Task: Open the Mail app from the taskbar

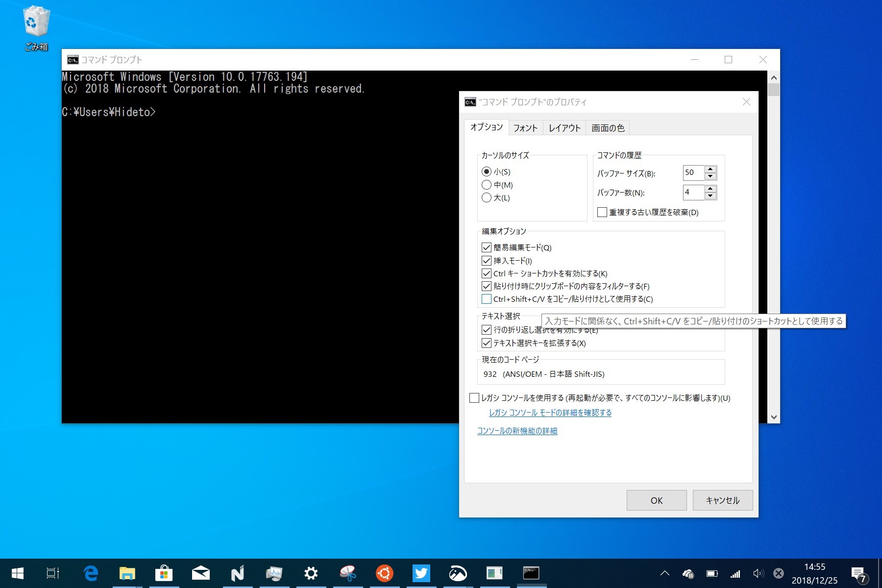Action: [201, 573]
